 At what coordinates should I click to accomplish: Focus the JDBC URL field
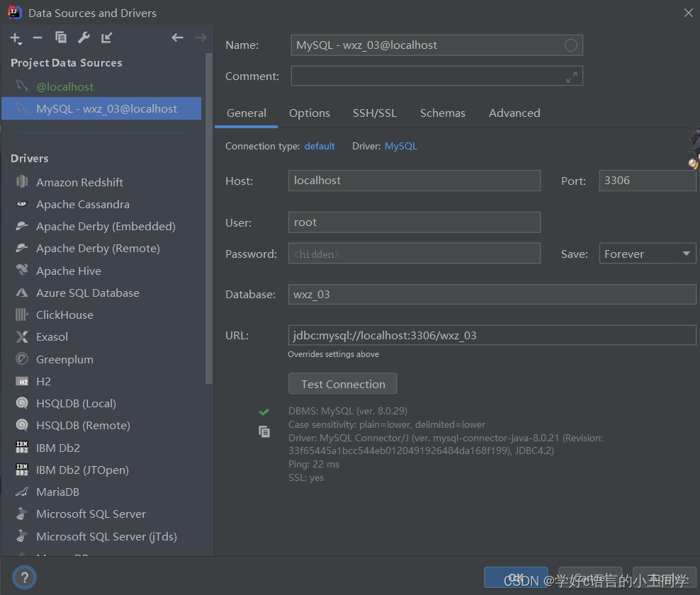coord(492,335)
